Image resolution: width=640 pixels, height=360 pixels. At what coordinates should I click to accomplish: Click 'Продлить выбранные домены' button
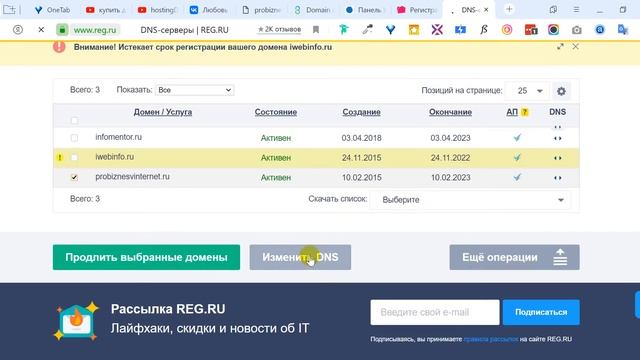pos(146,257)
